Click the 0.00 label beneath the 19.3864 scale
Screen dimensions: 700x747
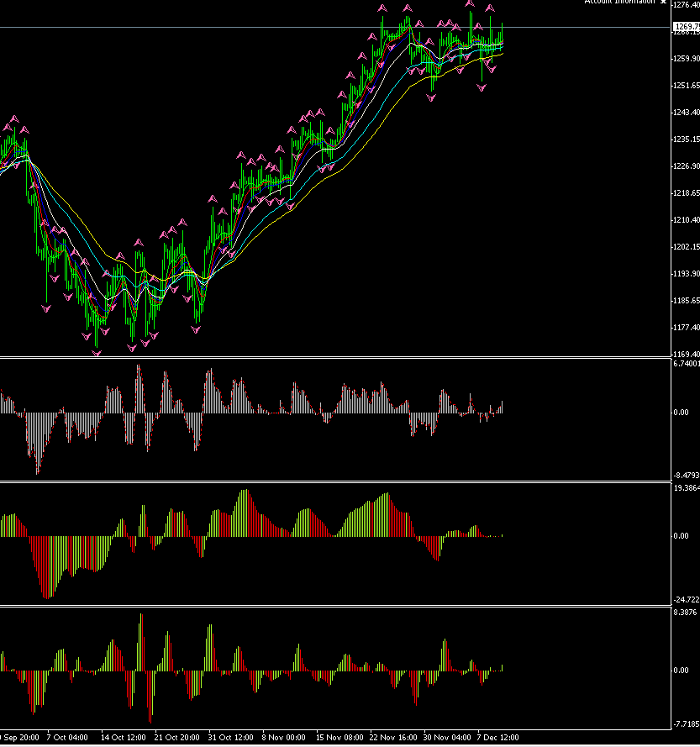(x=682, y=536)
